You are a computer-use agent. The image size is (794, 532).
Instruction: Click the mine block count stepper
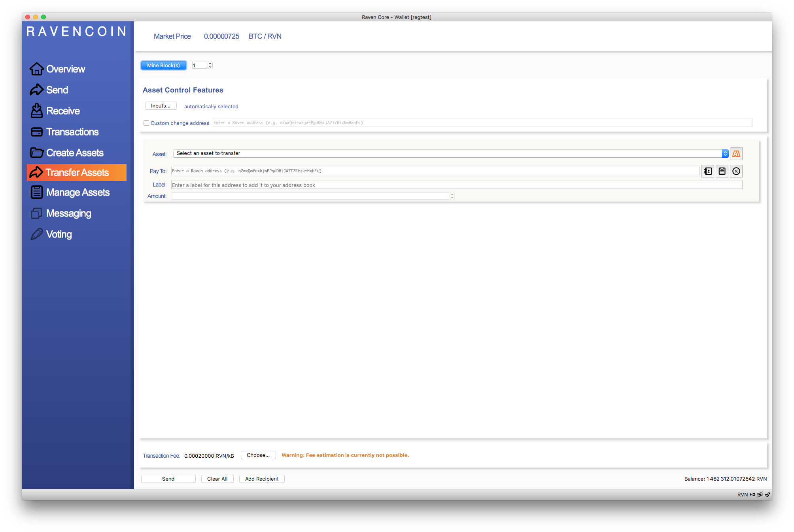pyautogui.click(x=210, y=65)
